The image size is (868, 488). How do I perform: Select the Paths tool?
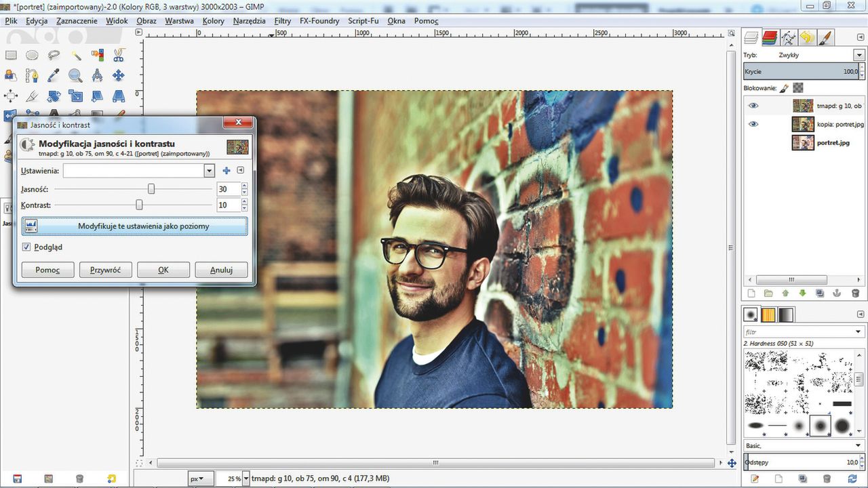tap(33, 75)
